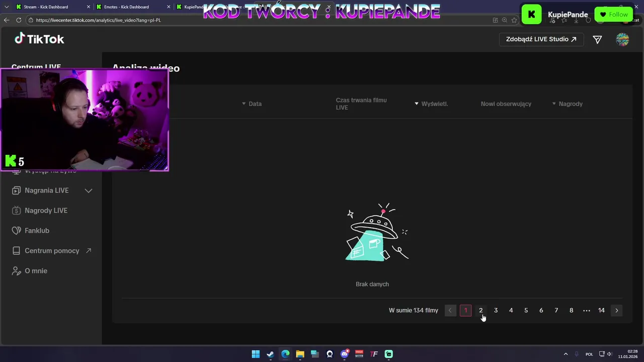
Task: Click the previous page left chevron
Action: (450, 310)
